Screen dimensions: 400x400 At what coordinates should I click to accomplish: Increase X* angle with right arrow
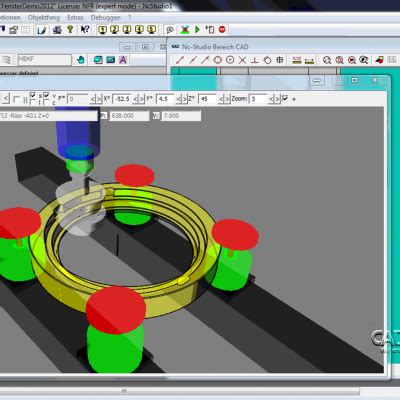[x=141, y=99]
